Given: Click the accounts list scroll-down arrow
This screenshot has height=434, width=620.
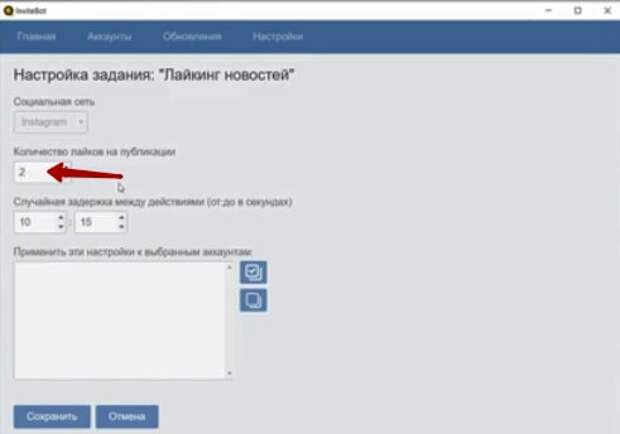Looking at the screenshot, I should click(x=229, y=373).
